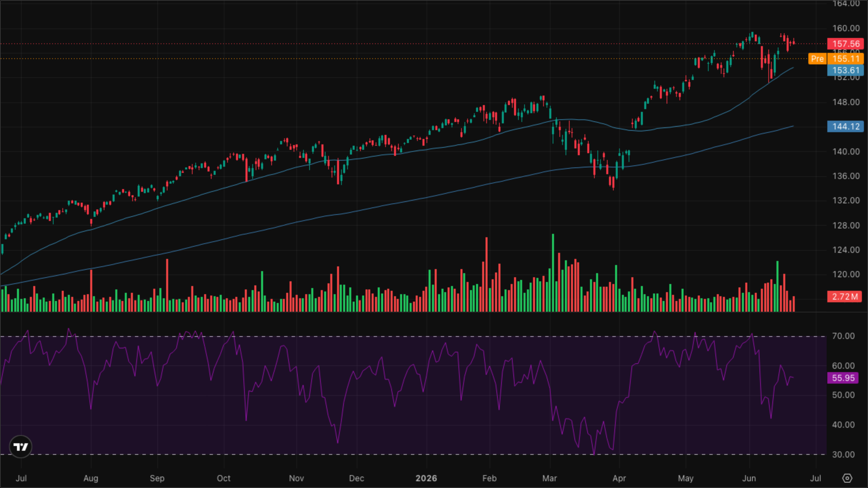The image size is (868, 488).
Task: Click the Jun date on time axis
Action: coord(749,478)
